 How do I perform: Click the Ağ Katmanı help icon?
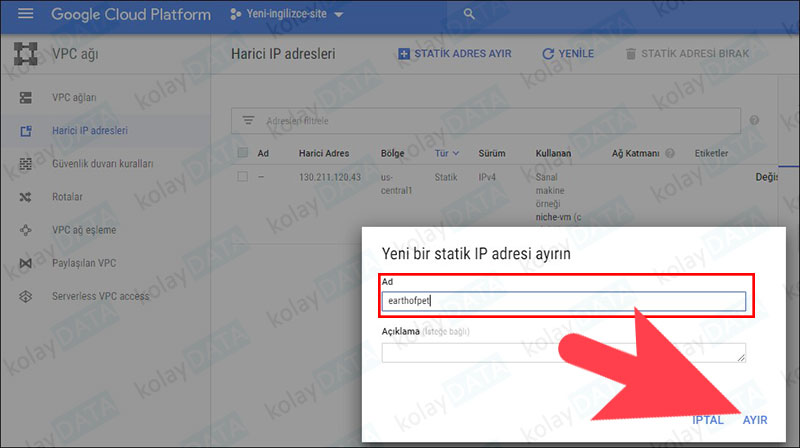pyautogui.click(x=670, y=153)
